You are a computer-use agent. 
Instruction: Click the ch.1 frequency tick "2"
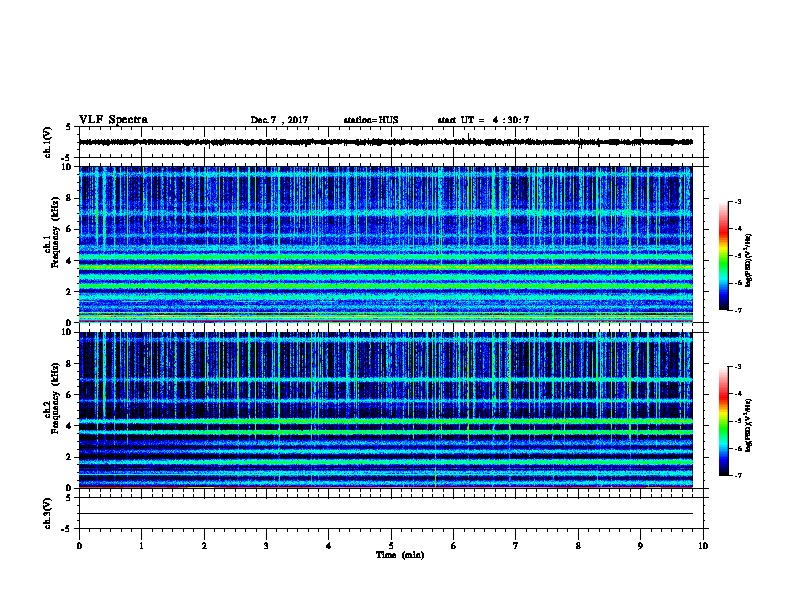[69, 291]
